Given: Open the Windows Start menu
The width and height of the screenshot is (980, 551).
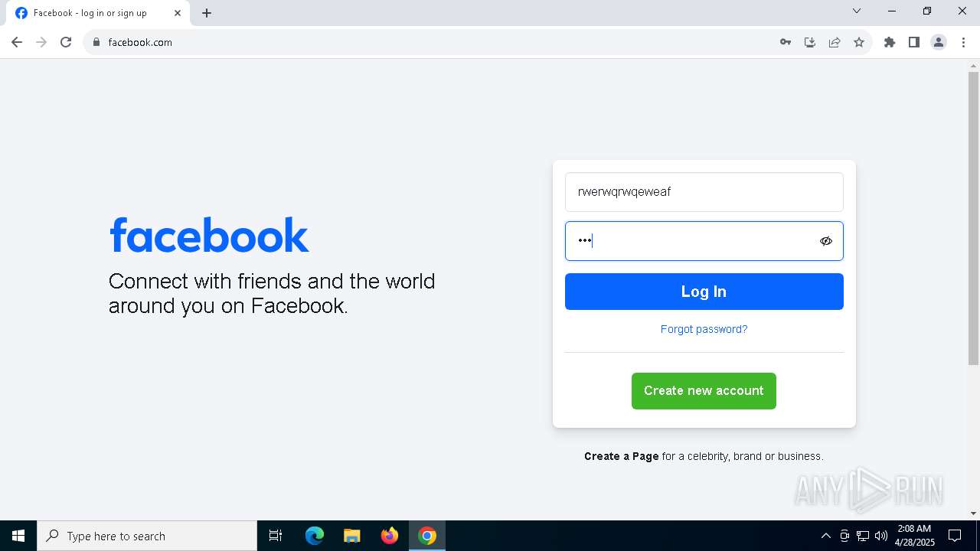Looking at the screenshot, I should 18,536.
